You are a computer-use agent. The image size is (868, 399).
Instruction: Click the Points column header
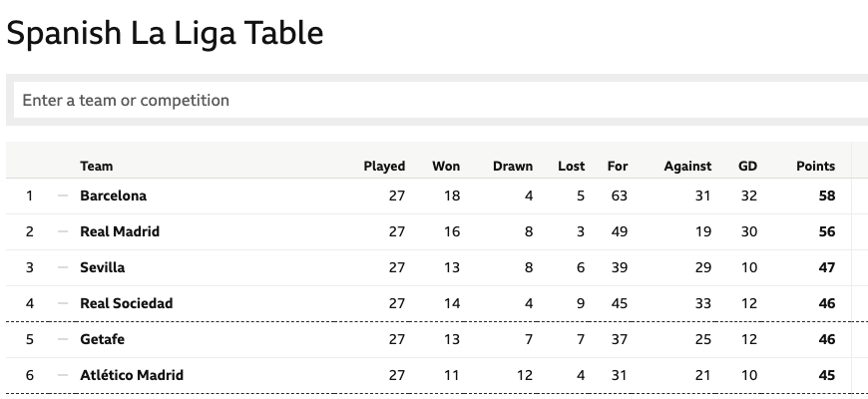[815, 166]
